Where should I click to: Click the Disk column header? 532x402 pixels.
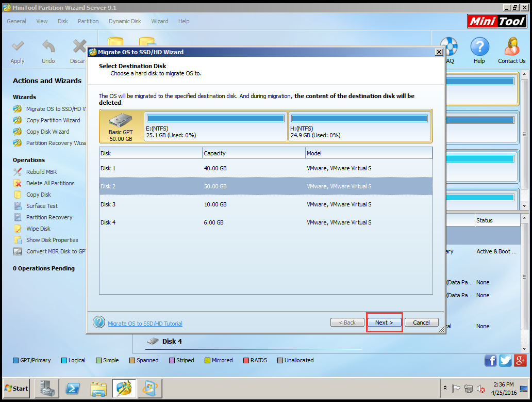tap(151, 153)
